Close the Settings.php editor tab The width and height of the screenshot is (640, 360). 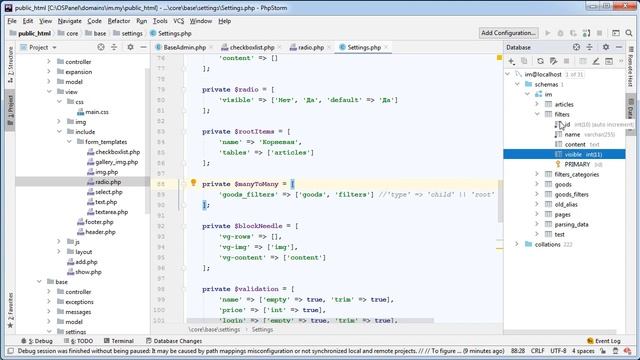coord(386,47)
